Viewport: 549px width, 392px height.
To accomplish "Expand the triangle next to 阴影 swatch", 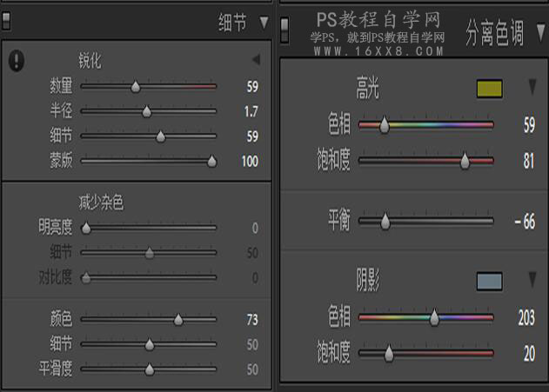I will coord(531,281).
